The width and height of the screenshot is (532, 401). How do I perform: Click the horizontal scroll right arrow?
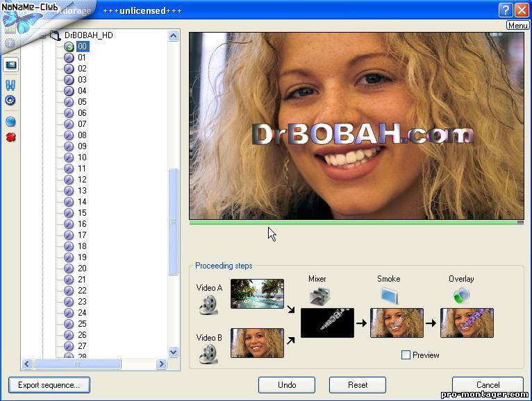click(x=162, y=364)
